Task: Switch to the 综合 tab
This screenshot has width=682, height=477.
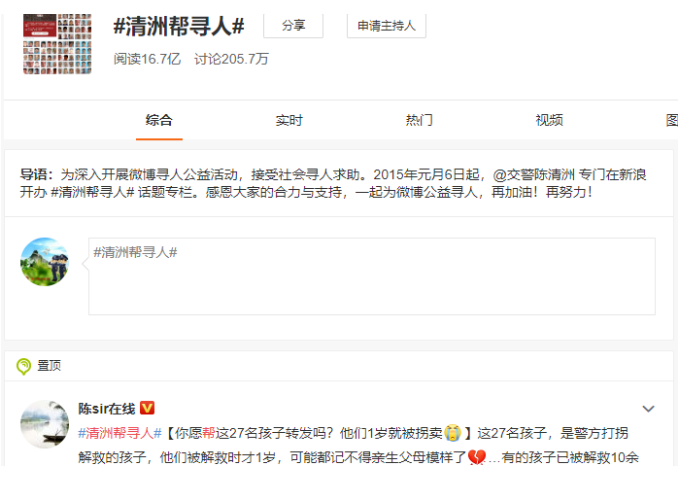Action: [159, 120]
